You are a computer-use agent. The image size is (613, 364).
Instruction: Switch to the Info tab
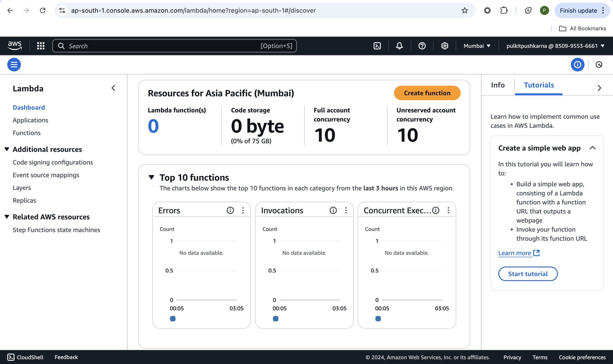point(498,85)
